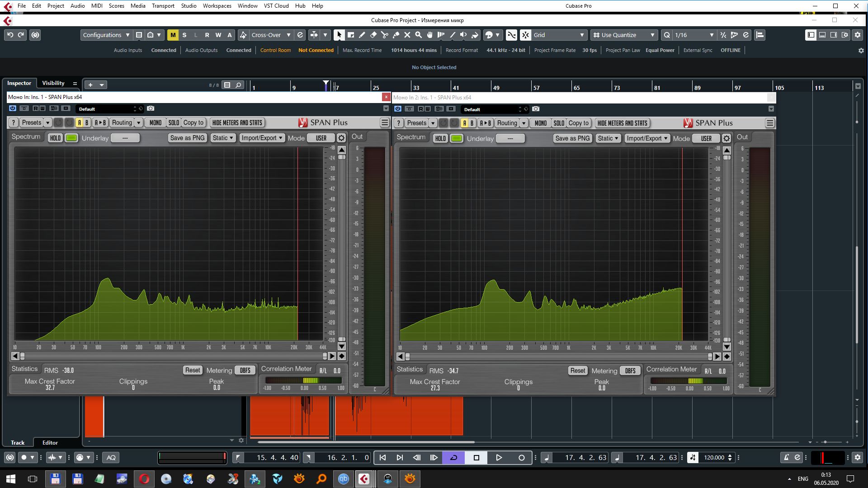
Task: Click the left SPAN spectrum settings gear
Action: [341, 138]
